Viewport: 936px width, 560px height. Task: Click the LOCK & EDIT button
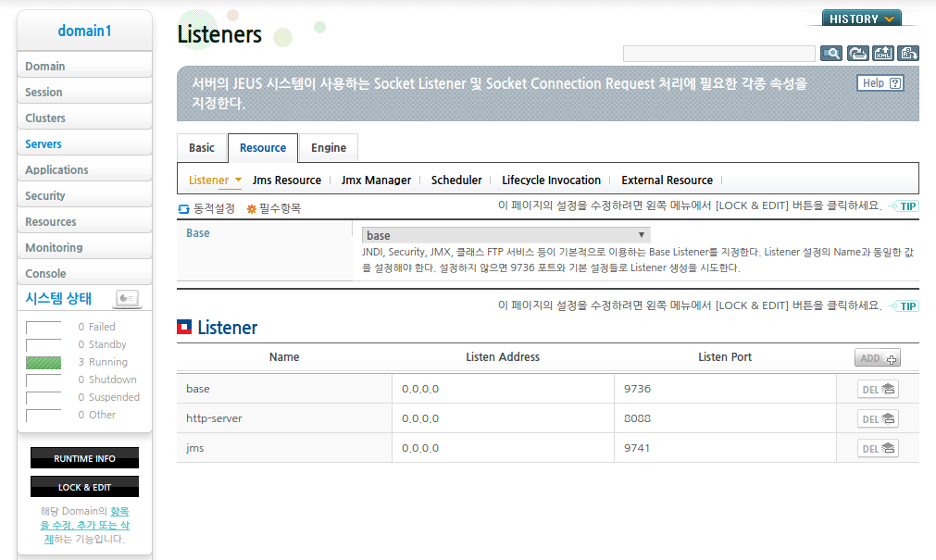(x=85, y=487)
